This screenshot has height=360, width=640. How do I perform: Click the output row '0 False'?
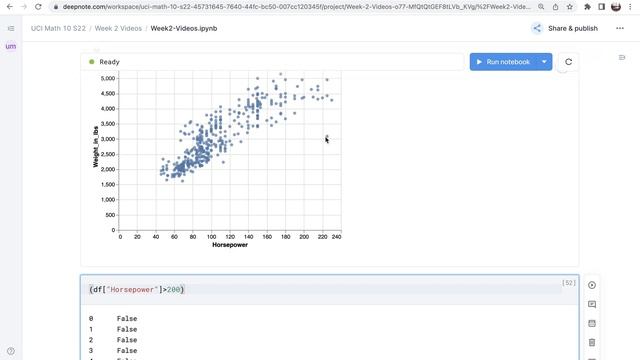pos(113,318)
